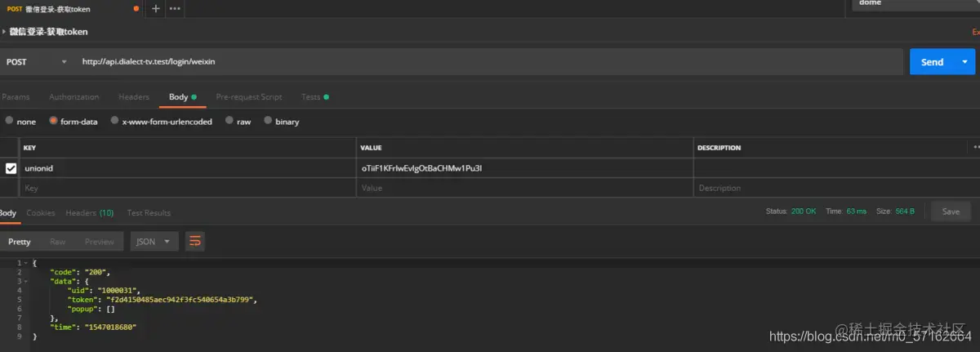Uncheck the unionid parameter checkbox
Screen dimensions: 980x352
[11, 168]
